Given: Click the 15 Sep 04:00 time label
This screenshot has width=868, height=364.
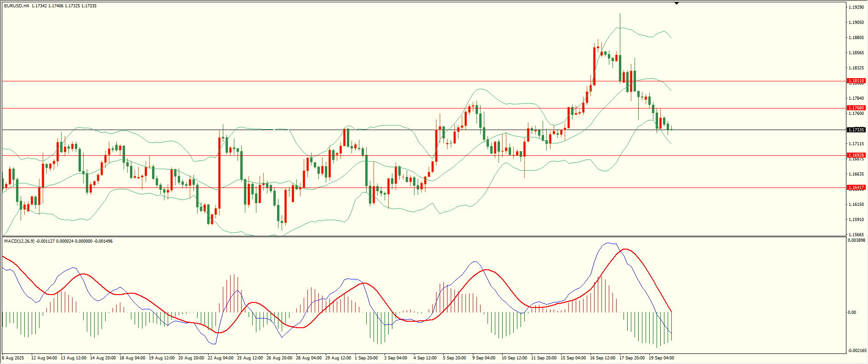Looking at the screenshot, I should tap(573, 358).
